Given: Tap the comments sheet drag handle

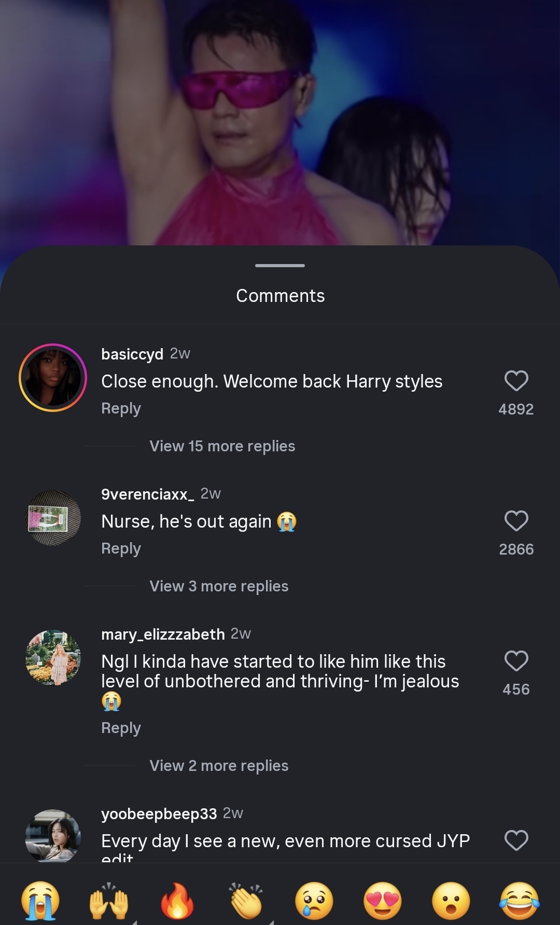Looking at the screenshot, I should [280, 266].
